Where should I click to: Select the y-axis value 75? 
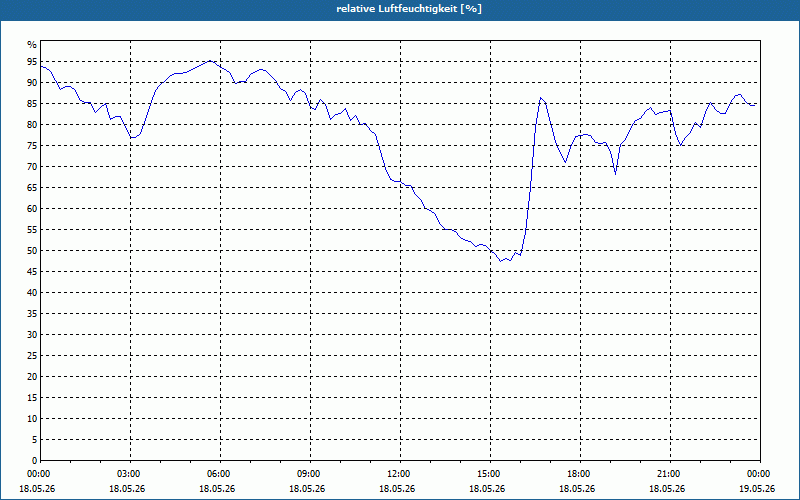click(32, 145)
